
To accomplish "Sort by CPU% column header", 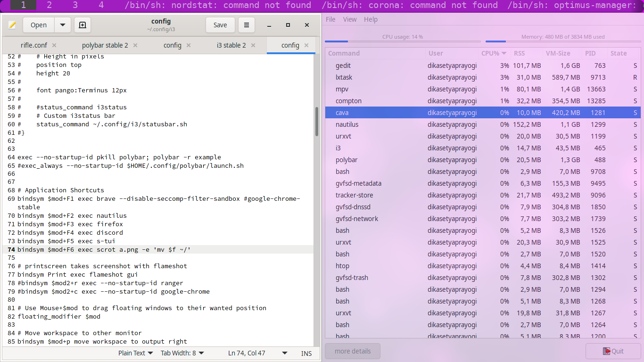I will (x=494, y=53).
